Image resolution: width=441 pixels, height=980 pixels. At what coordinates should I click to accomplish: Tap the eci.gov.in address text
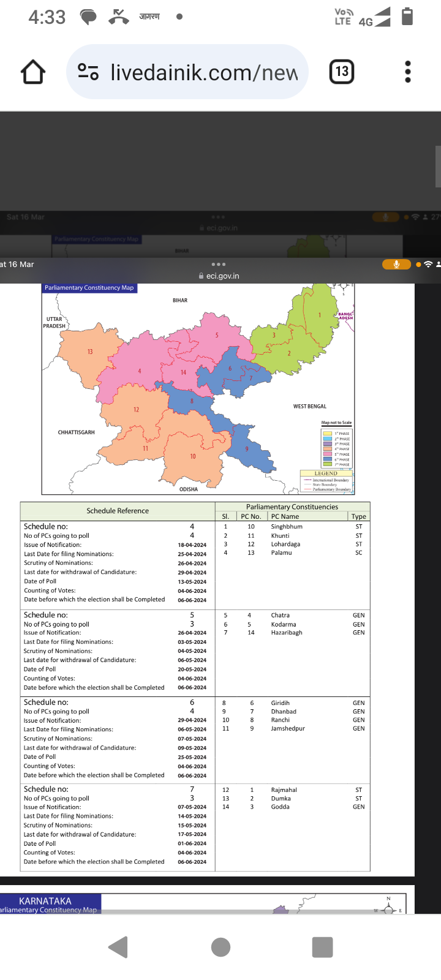coord(222,276)
